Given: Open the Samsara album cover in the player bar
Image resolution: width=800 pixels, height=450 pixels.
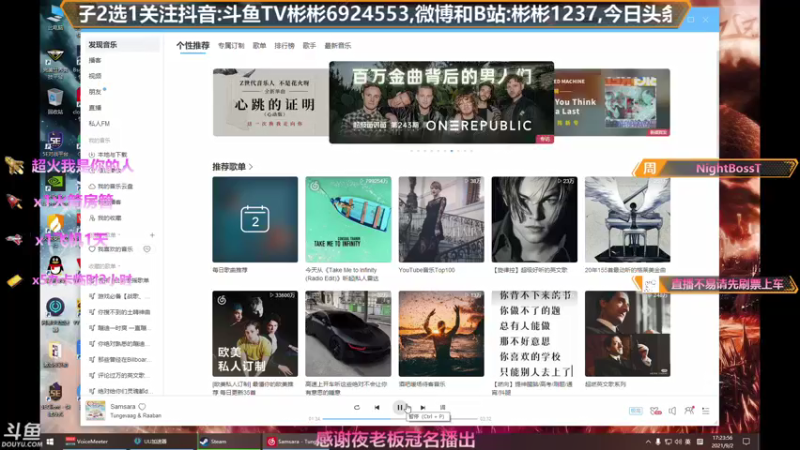Looking at the screenshot, I should (95, 410).
